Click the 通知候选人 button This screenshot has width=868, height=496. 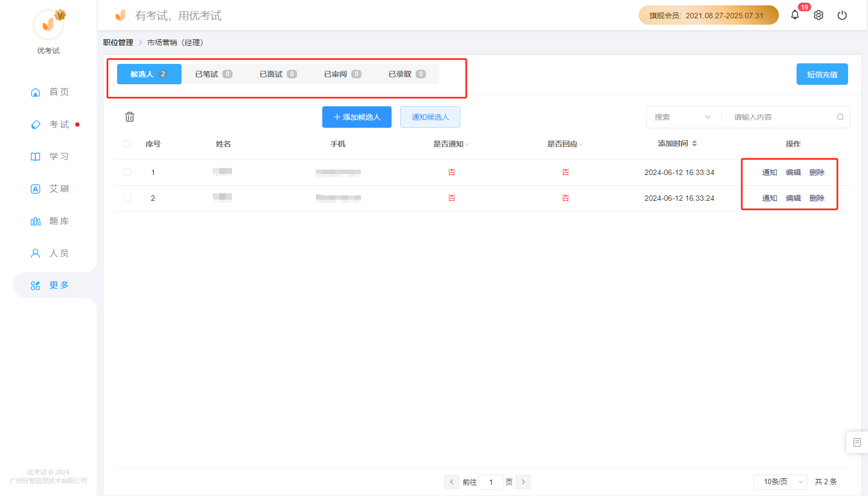point(430,117)
